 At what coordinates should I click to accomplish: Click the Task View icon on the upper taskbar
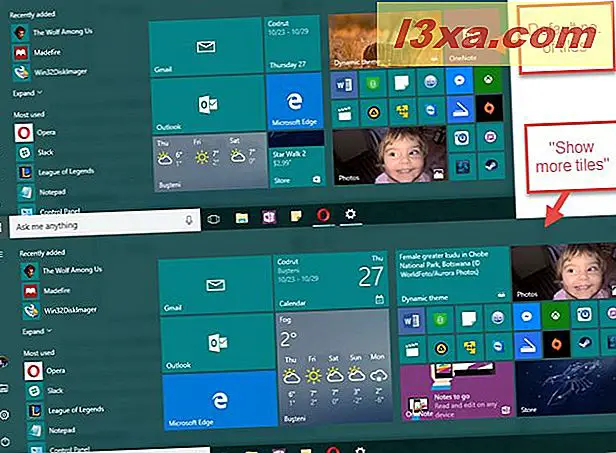tap(214, 219)
